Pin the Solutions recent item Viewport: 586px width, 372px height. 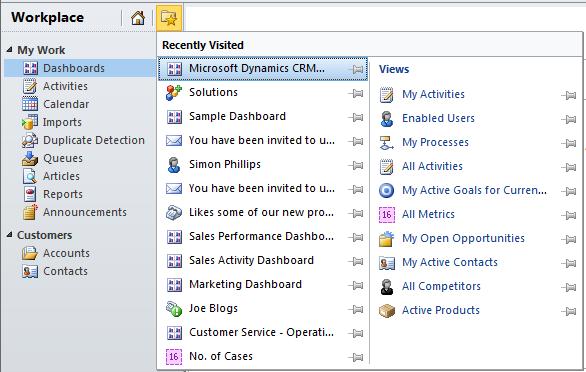[356, 93]
